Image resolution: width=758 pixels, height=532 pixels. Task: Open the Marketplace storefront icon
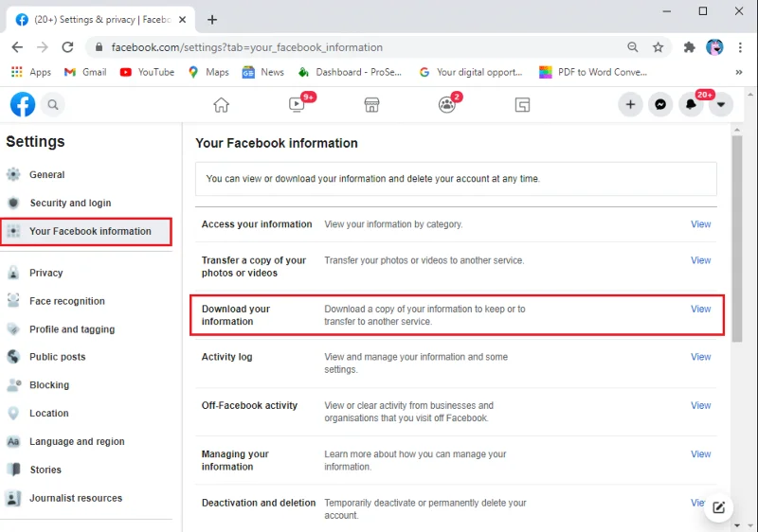[371, 105]
